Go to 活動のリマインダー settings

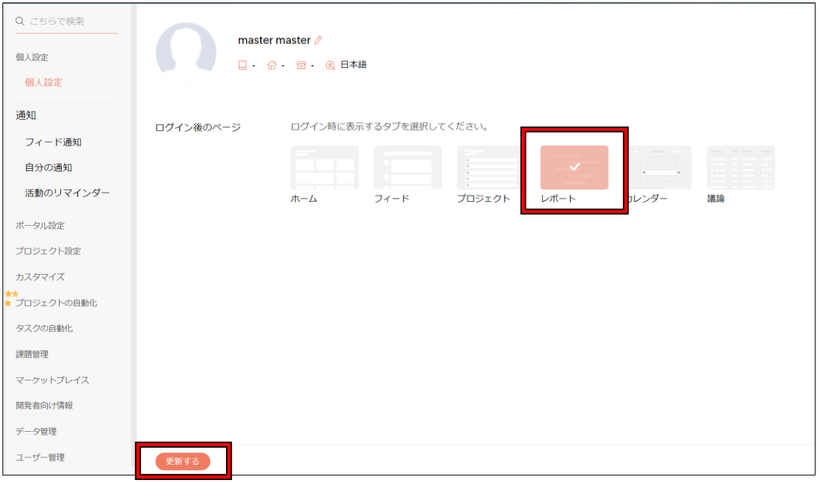click(x=67, y=193)
